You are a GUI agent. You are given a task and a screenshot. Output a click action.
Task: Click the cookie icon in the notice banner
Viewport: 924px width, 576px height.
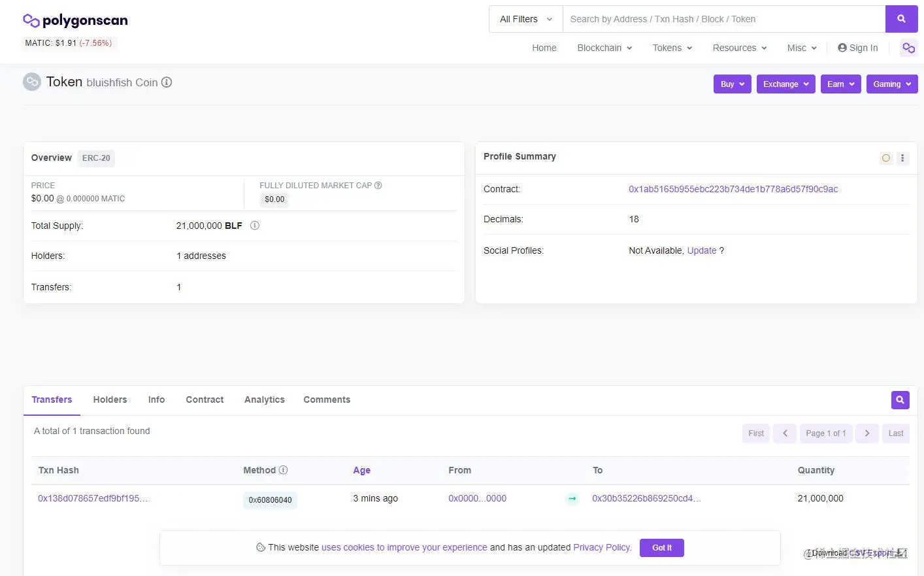(x=261, y=547)
